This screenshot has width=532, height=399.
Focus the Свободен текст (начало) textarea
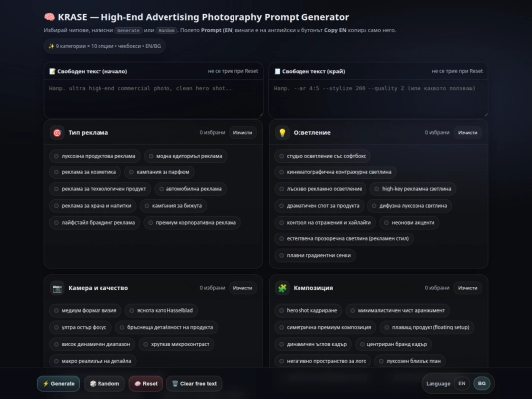[154, 100]
